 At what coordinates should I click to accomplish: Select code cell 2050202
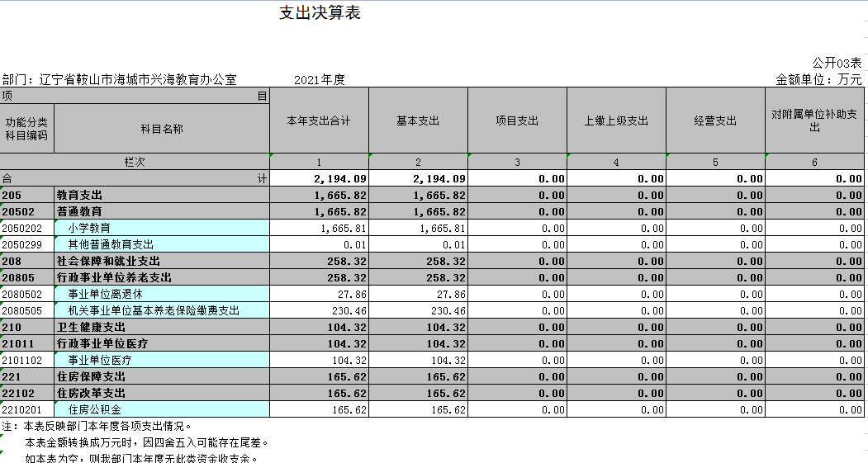pos(26,228)
